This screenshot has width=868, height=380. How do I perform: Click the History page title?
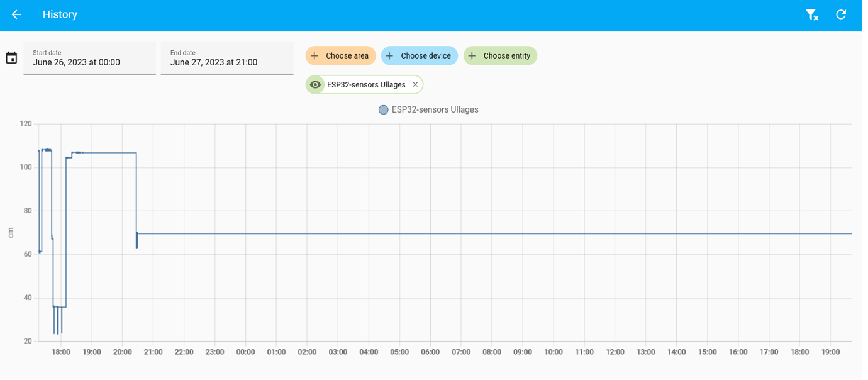click(x=60, y=14)
